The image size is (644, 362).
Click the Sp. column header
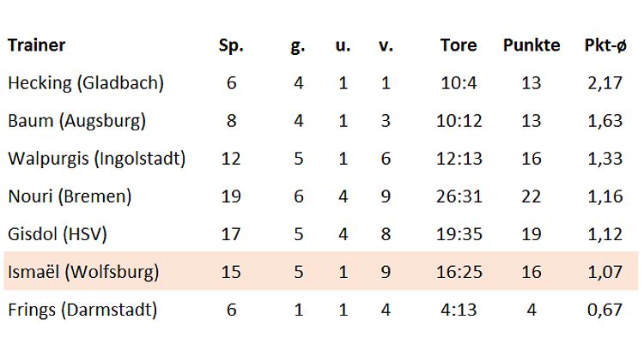[x=231, y=46]
